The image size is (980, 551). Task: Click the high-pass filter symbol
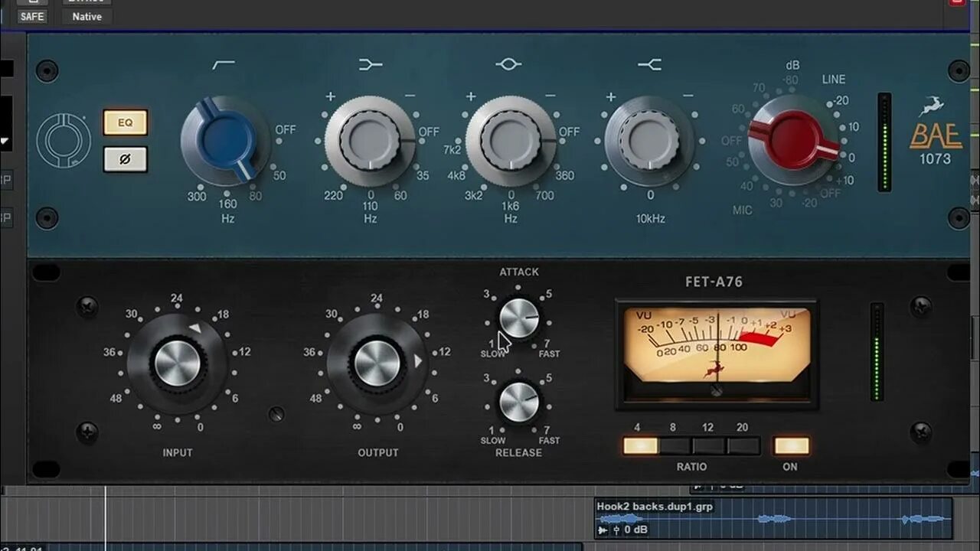pyautogui.click(x=224, y=65)
